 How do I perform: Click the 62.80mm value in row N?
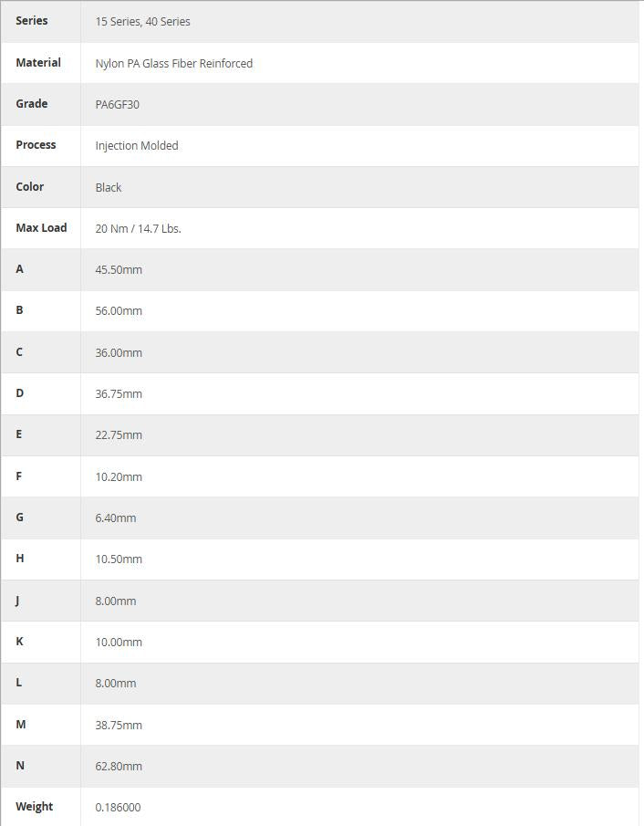[x=119, y=767]
